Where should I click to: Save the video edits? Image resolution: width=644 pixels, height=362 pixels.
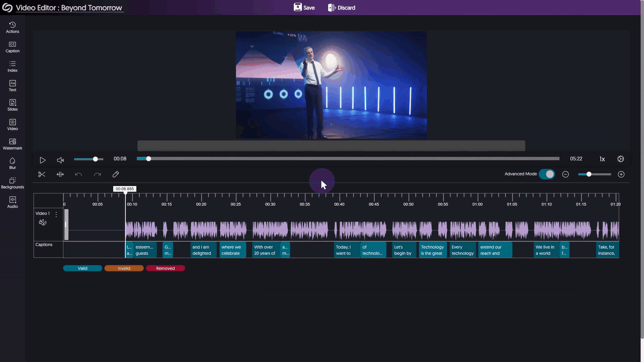304,8
